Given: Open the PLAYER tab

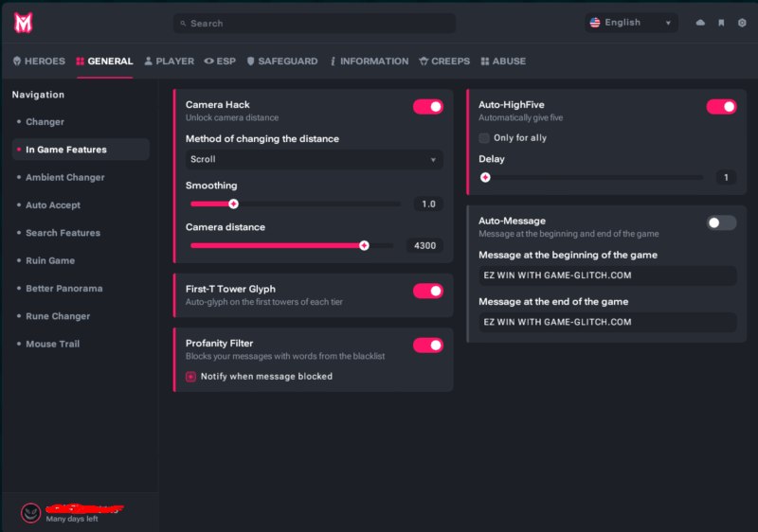Looking at the screenshot, I should (170, 61).
